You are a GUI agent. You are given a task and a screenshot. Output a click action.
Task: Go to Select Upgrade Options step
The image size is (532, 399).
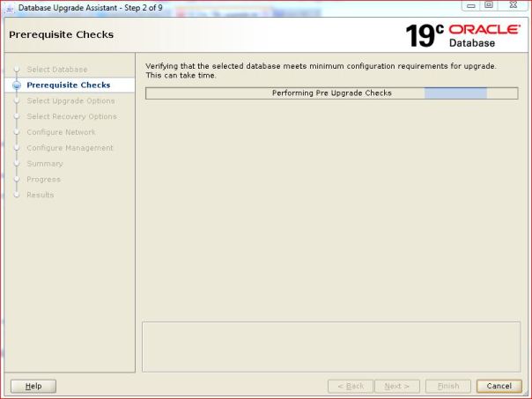pos(70,101)
